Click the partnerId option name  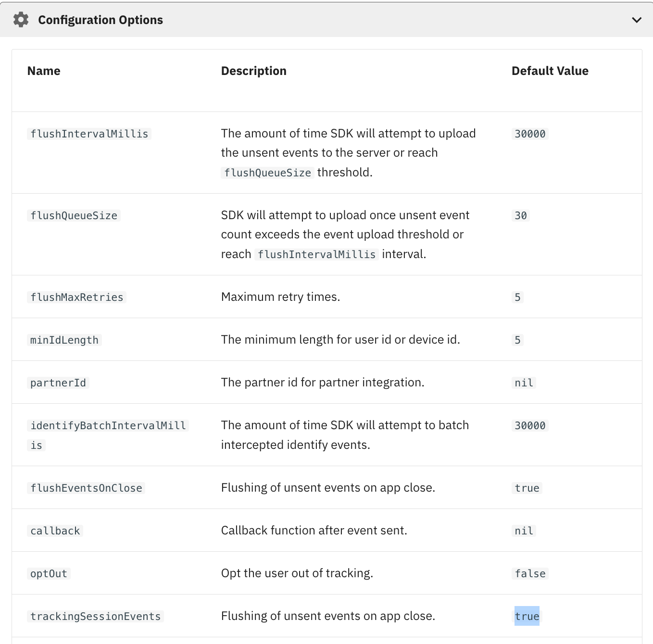(x=58, y=383)
